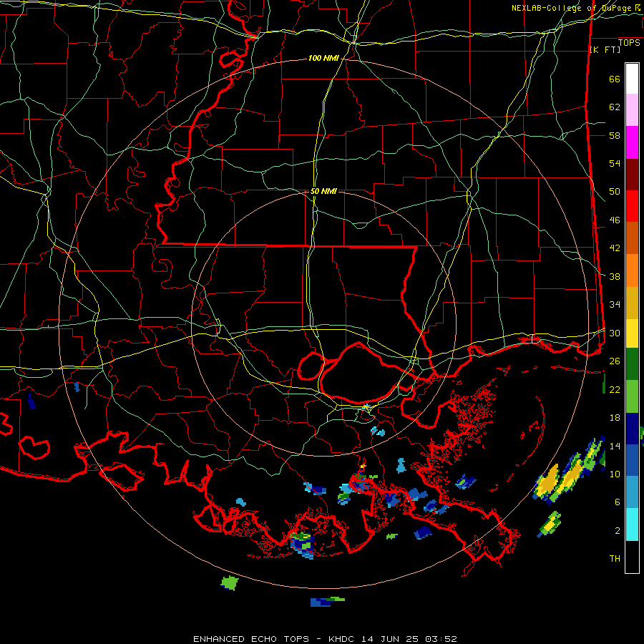Click the legend value 42
The width and height of the screenshot is (644, 644).
click(615, 248)
